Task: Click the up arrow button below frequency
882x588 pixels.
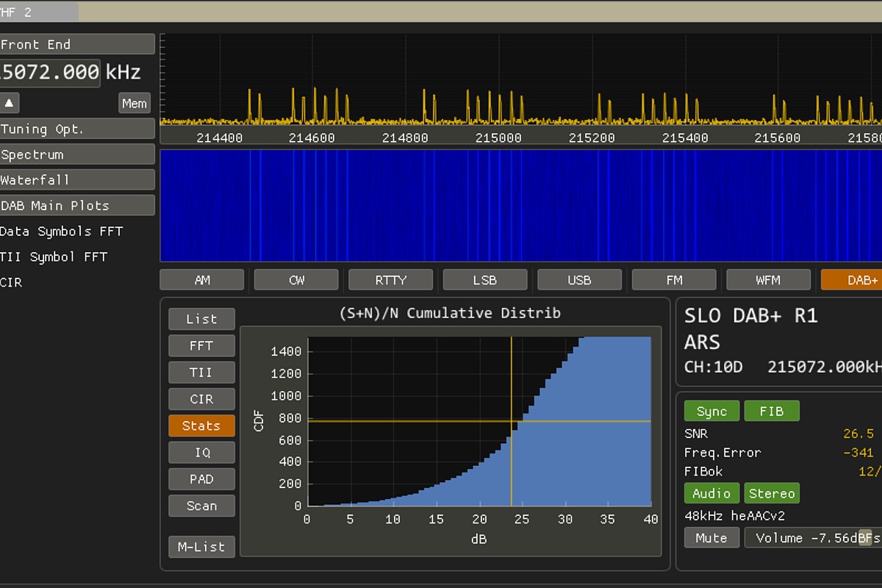Action: tap(10, 103)
